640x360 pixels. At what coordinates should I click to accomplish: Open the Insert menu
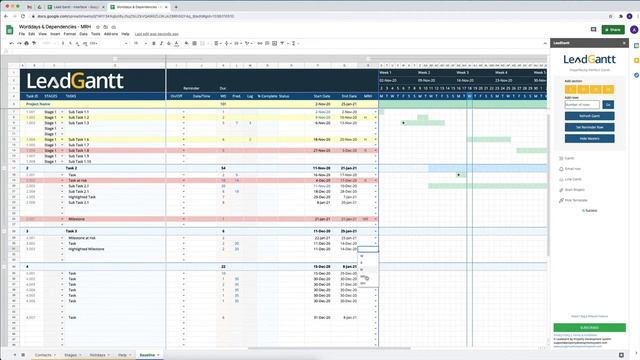pyautogui.click(x=55, y=34)
